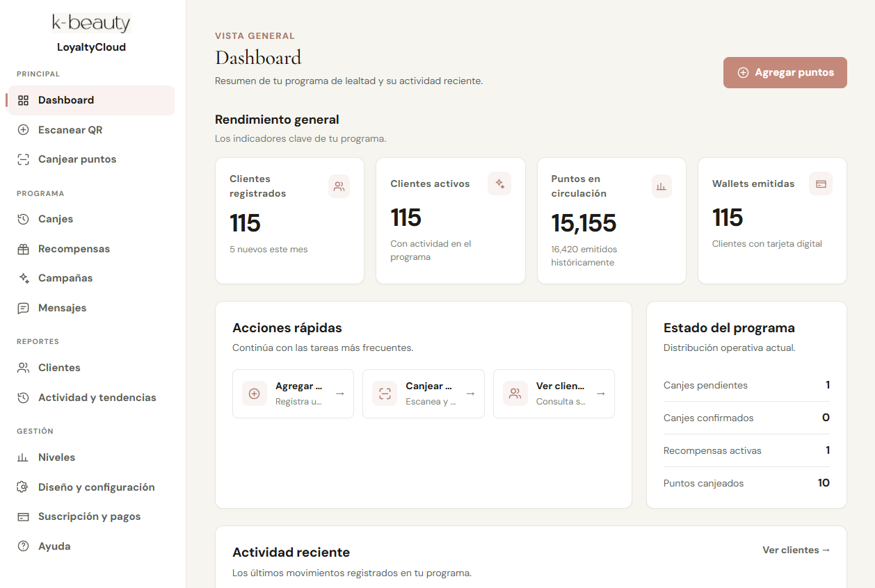The image size is (875, 588).
Task: Click the arrow on Canjear quick action card
Action: (x=470, y=393)
